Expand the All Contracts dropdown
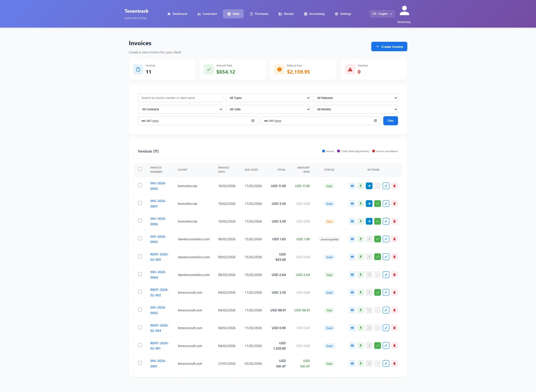This screenshot has height=392, width=536. (x=180, y=109)
